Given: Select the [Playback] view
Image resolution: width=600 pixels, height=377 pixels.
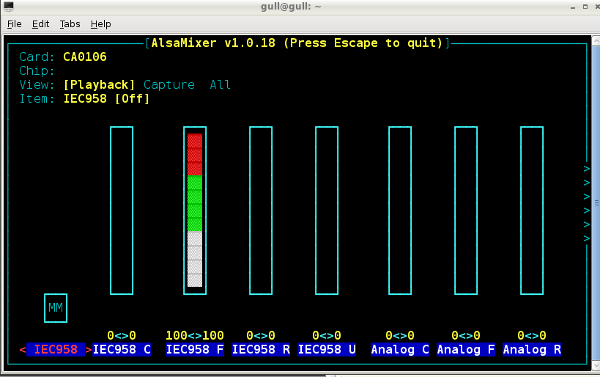Looking at the screenshot, I should pos(99,85).
